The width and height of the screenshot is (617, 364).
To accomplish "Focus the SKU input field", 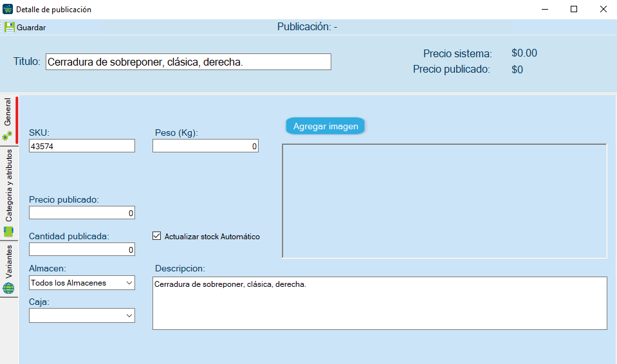I will click(82, 146).
